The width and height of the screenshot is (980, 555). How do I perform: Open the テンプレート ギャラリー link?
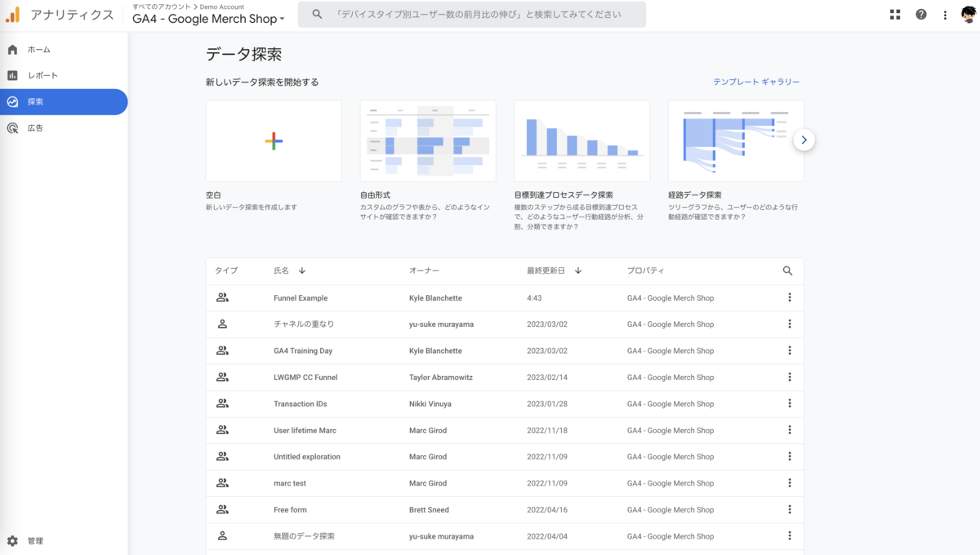[754, 82]
